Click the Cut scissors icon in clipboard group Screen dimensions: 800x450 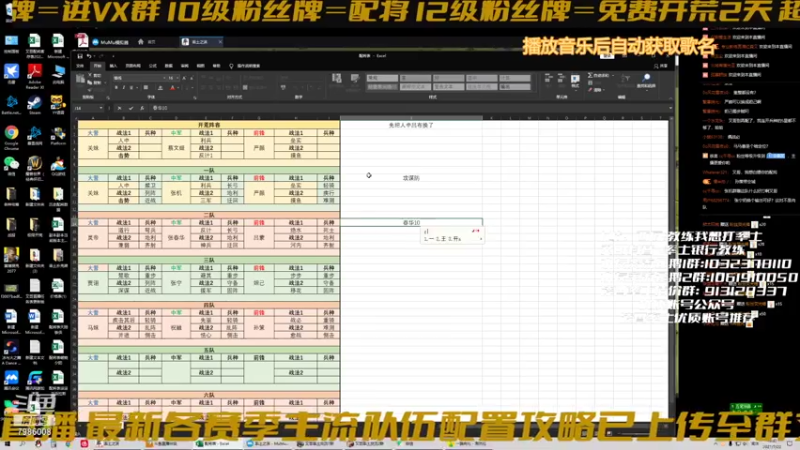[x=90, y=76]
